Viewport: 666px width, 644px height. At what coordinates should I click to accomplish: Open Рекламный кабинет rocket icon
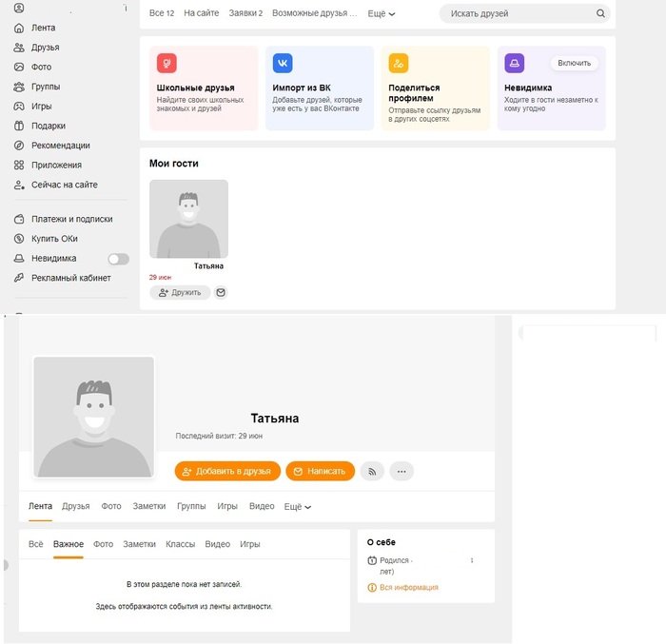click(x=19, y=278)
